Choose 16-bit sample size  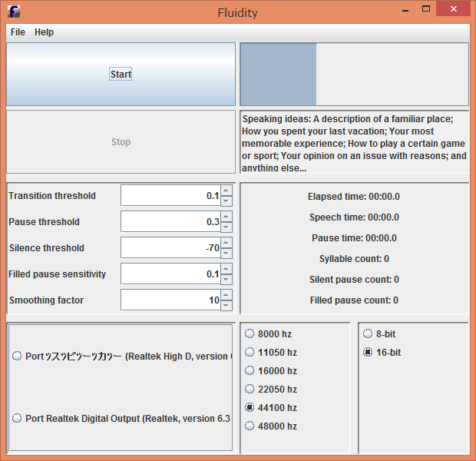[x=368, y=352]
